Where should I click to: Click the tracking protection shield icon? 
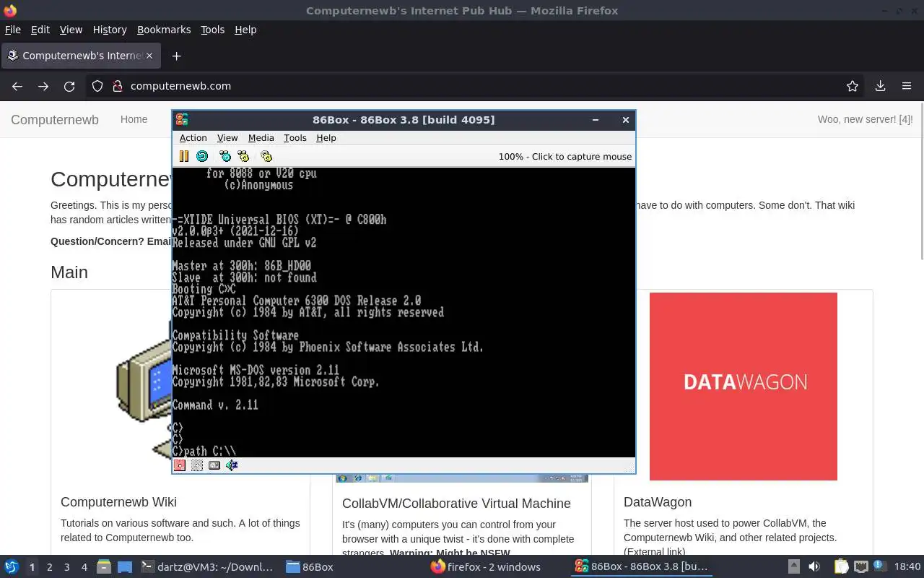97,86
